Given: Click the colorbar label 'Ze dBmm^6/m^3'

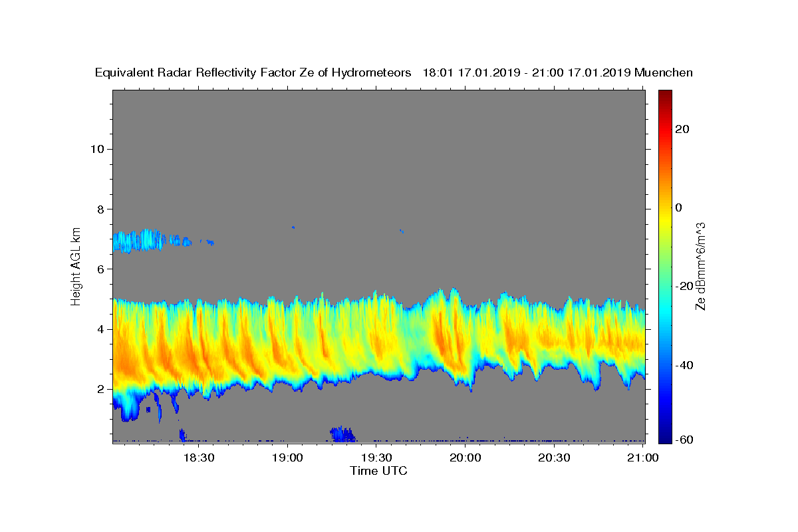Looking at the screenshot, I should [x=700, y=266].
